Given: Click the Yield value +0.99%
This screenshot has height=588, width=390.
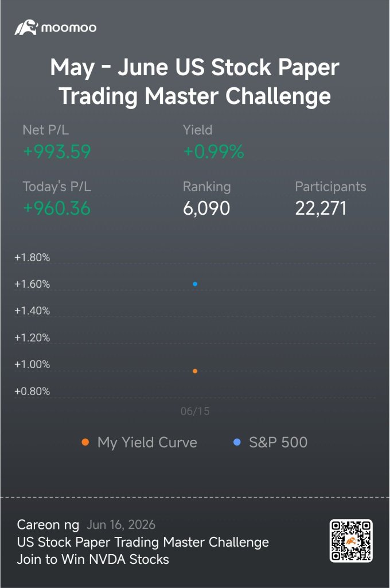Looking at the screenshot, I should 213,152.
